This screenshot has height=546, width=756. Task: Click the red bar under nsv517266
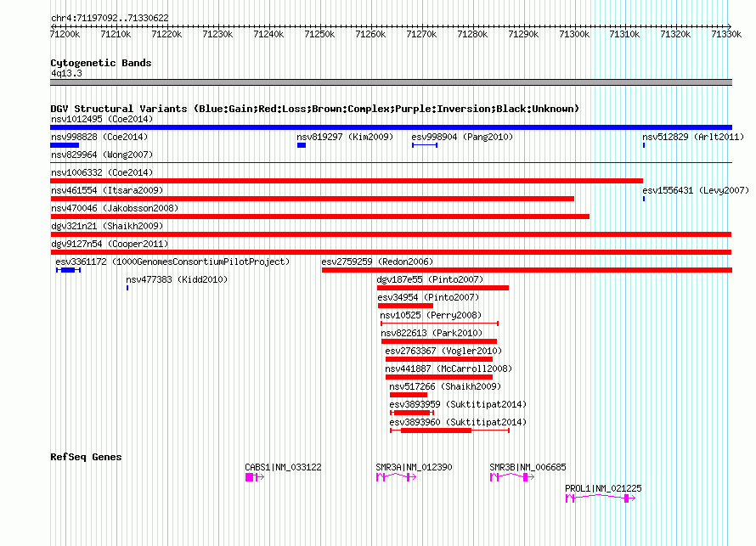pos(409,395)
